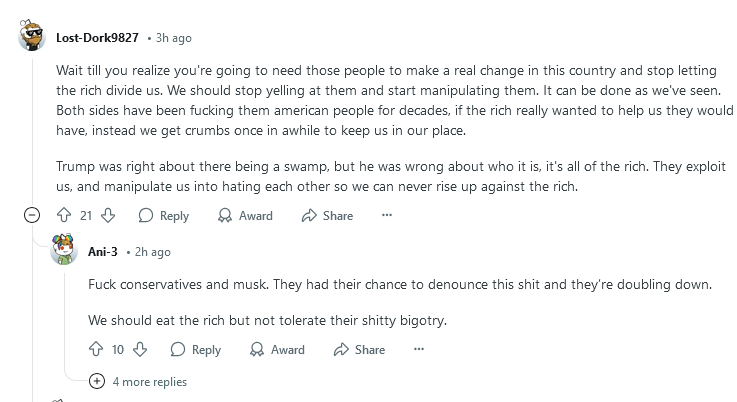Collapse Lost-Dork9827's comment thread
The height and width of the screenshot is (402, 737).
click(x=32, y=215)
